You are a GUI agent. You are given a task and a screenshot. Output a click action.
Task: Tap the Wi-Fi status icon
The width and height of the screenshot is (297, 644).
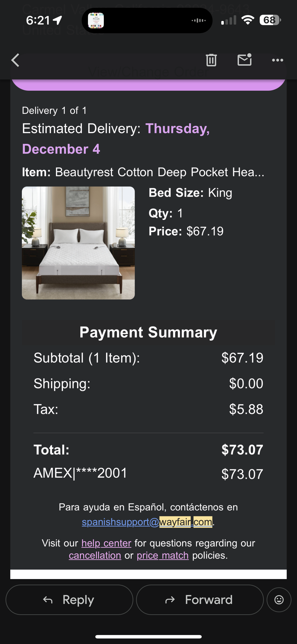pos(247,20)
